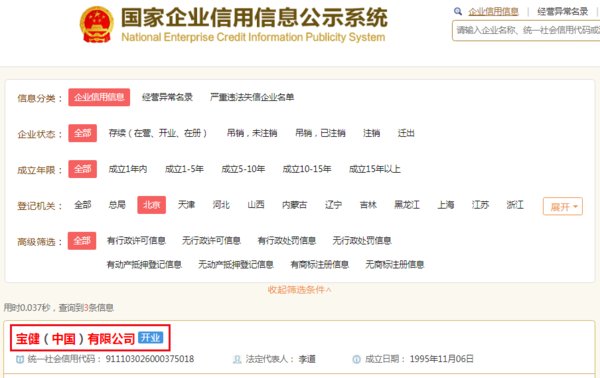600x378 pixels.
Task: Select 河北 registration authority
Action: click(221, 205)
